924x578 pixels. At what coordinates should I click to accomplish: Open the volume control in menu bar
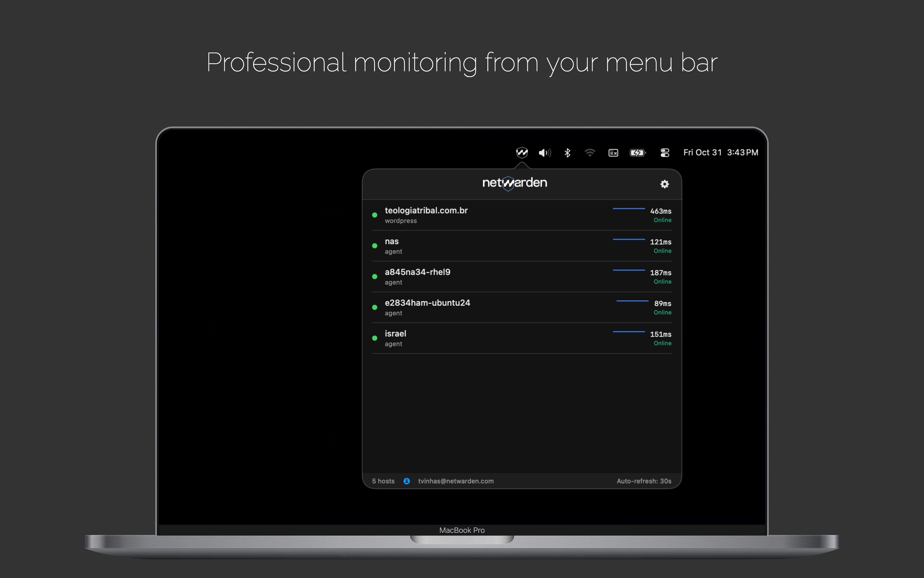tap(544, 153)
